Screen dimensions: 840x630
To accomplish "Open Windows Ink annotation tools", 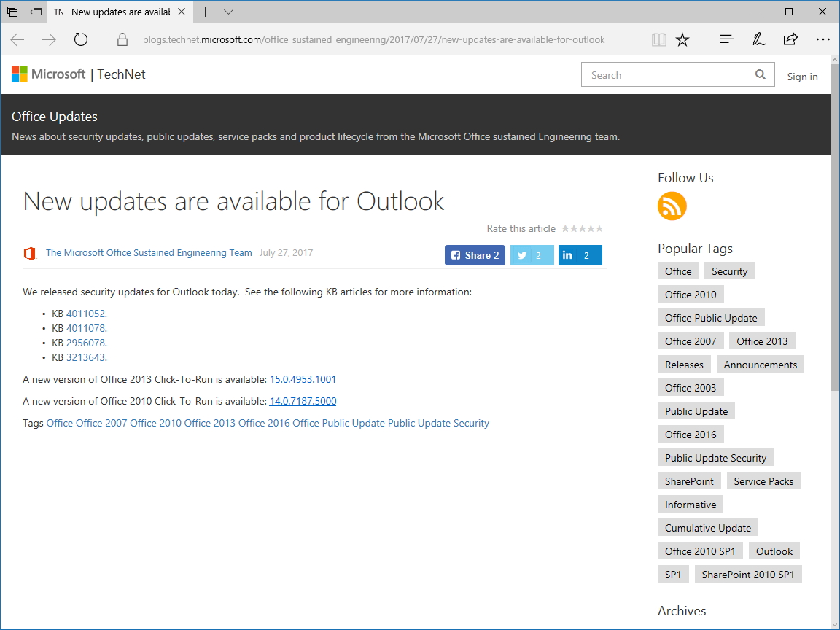I will [x=758, y=39].
